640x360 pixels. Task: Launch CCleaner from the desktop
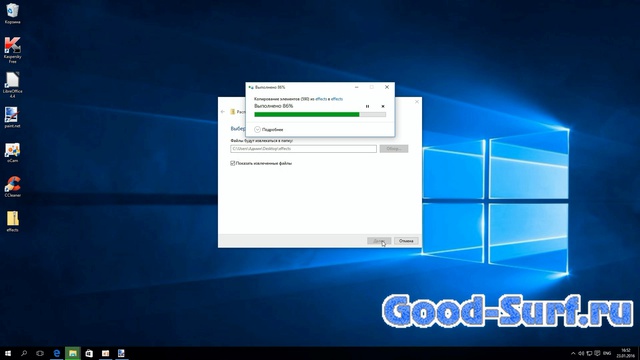pos(12,187)
